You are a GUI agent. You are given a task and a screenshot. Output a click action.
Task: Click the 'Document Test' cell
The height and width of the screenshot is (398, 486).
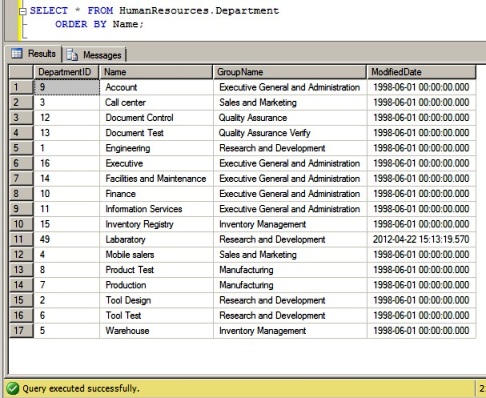click(x=156, y=133)
